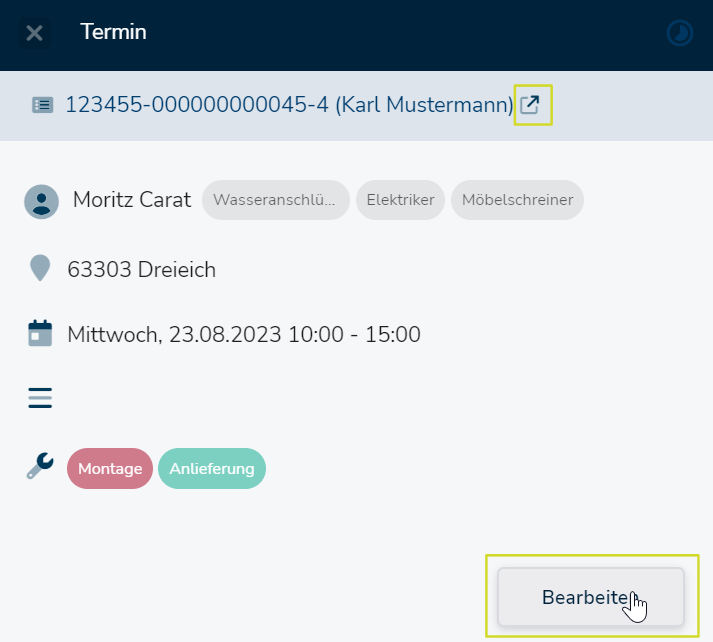
Task: Click the Wasseranschlü... skill chip
Action: 276,200
